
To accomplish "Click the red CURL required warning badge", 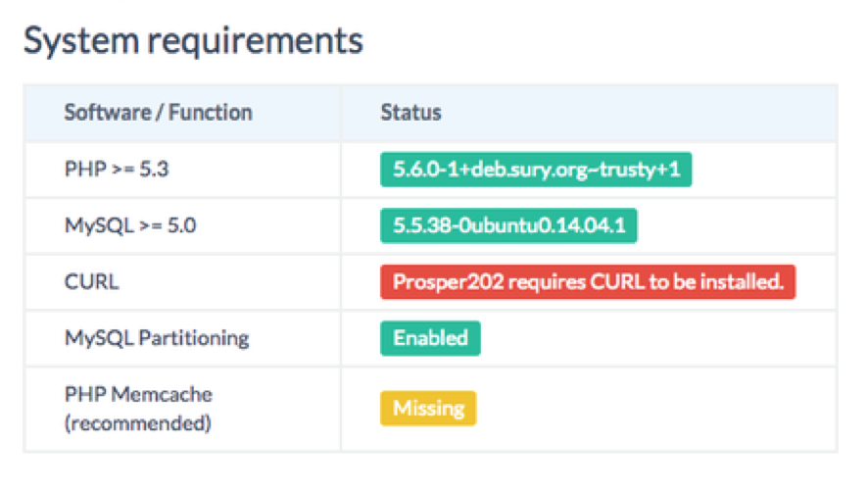I will tap(588, 282).
